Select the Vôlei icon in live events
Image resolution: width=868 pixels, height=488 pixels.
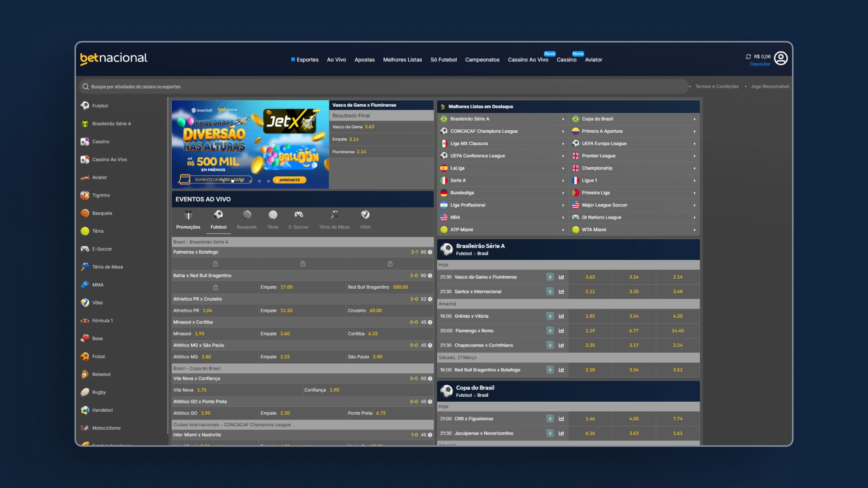(365, 215)
